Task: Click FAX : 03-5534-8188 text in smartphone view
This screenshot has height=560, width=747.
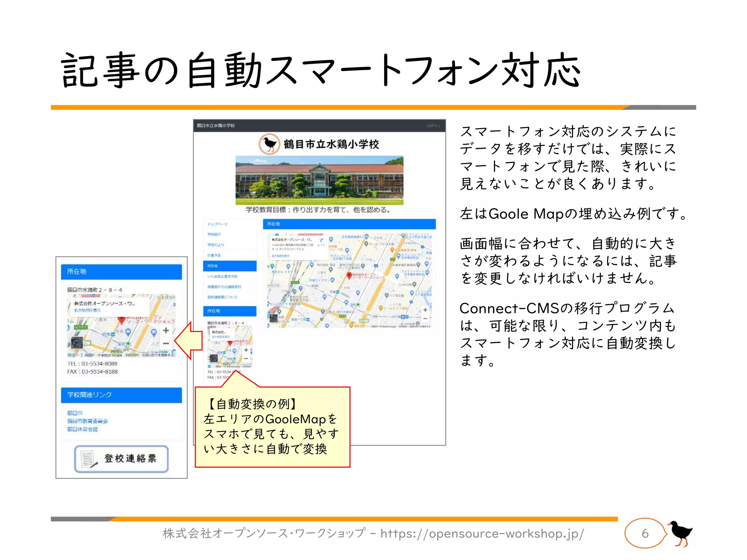Action: pyautogui.click(x=92, y=372)
